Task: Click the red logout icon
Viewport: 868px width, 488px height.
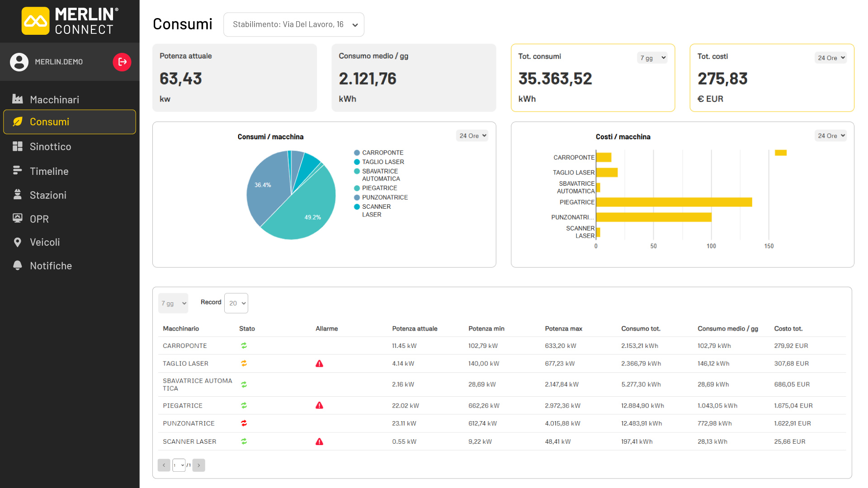Action: click(122, 62)
